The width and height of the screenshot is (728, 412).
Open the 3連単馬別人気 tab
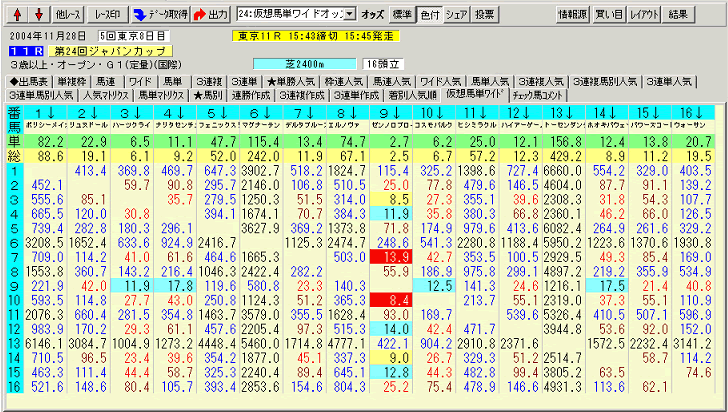tap(42, 96)
